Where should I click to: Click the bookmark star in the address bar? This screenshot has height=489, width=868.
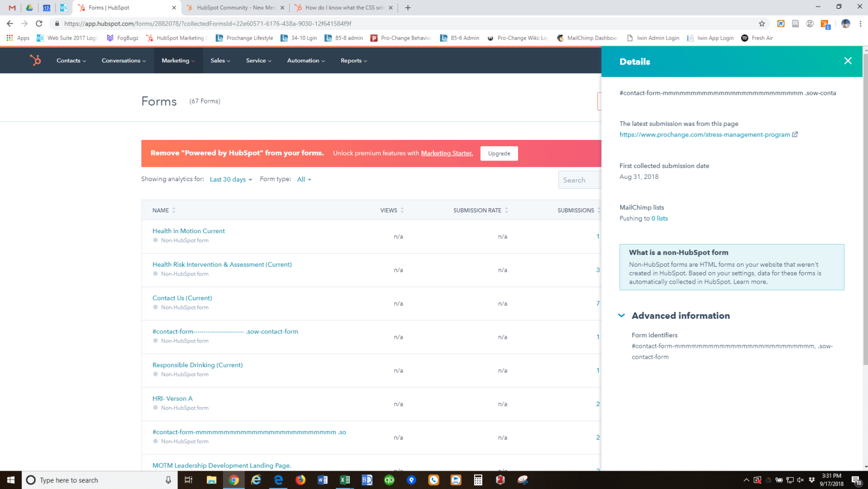(x=762, y=24)
